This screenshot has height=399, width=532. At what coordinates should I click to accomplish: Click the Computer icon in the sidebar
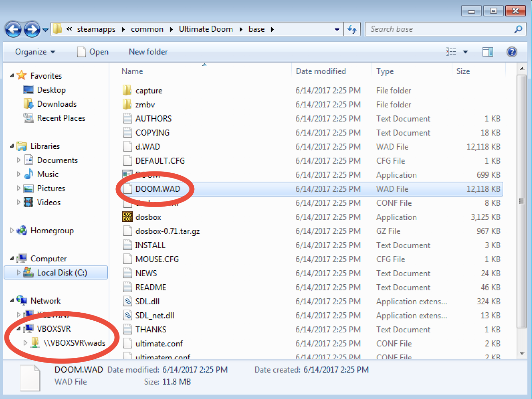22,259
